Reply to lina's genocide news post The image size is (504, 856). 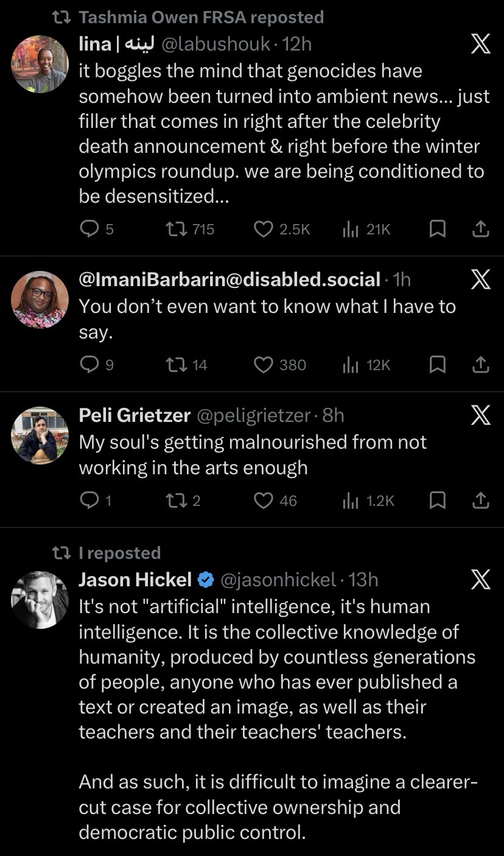coord(89,229)
